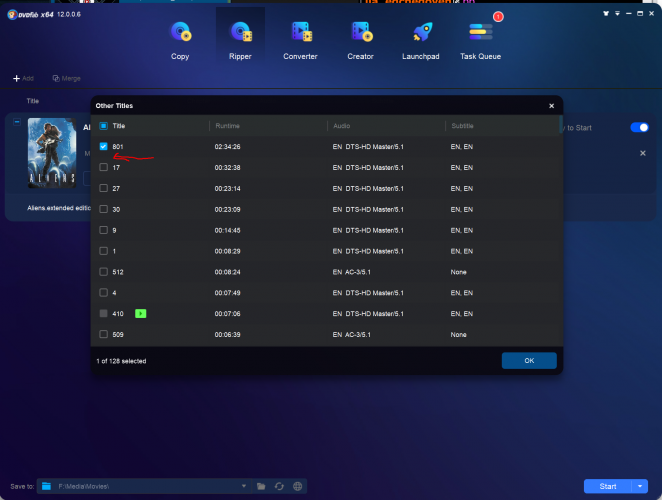This screenshot has width=662, height=500.
Task: Uncheck title 801 checkbox
Action: (x=104, y=146)
